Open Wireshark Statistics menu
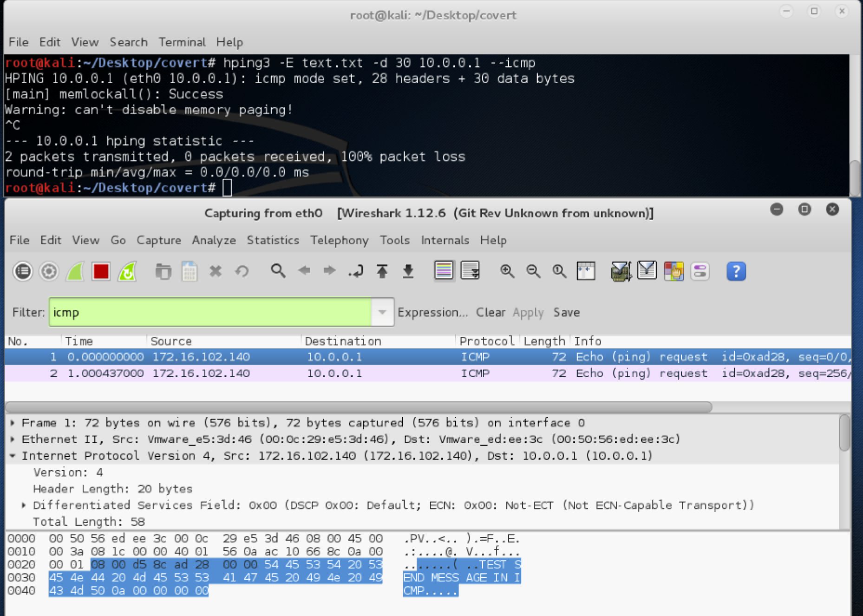This screenshot has height=616, width=863. [273, 240]
